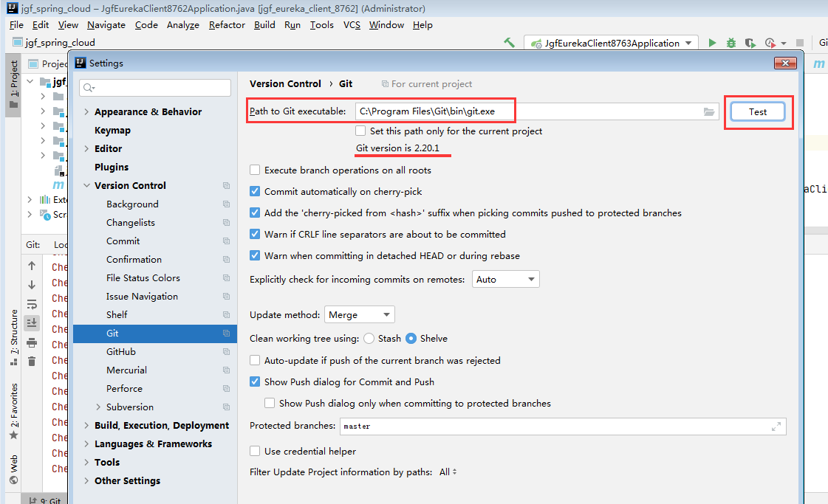Click expand icon in Protected branches field
This screenshot has height=504, width=828.
click(x=776, y=427)
